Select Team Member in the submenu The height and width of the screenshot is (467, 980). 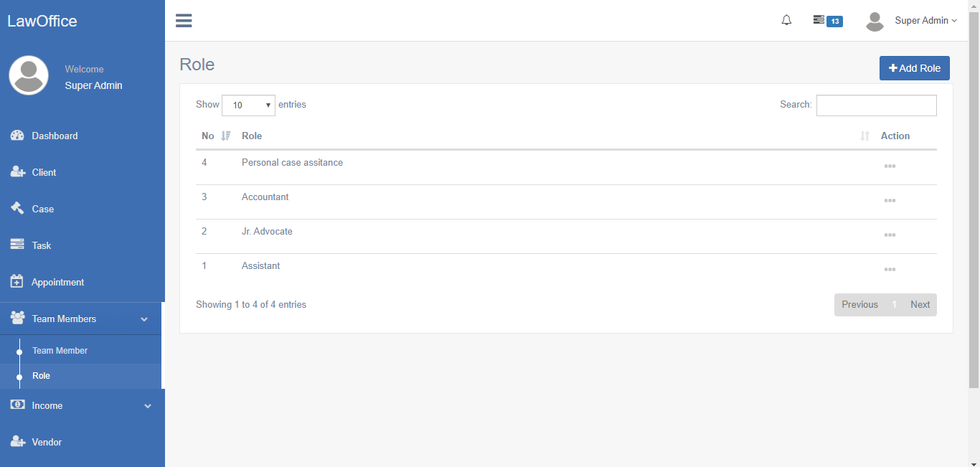[60, 350]
